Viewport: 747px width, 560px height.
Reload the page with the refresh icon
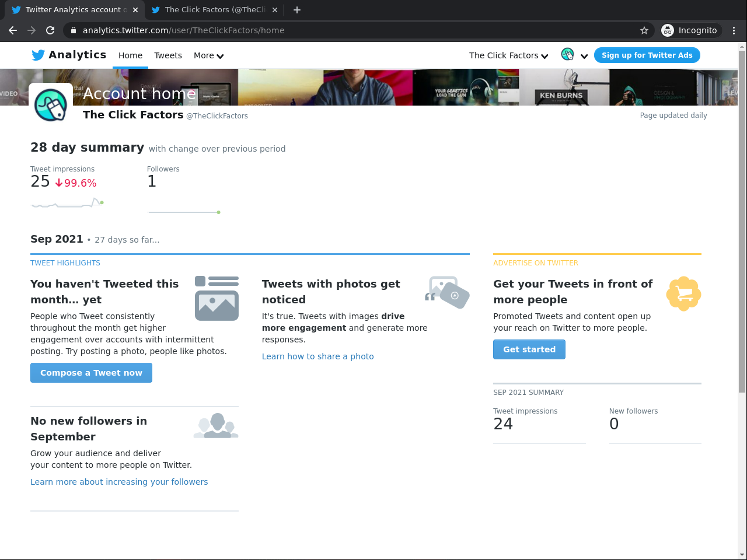[50, 30]
